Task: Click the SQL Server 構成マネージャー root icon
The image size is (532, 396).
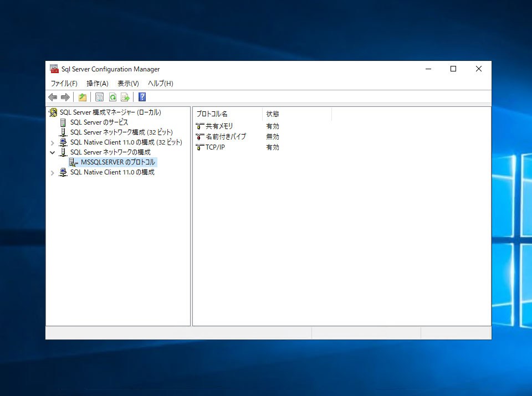Action: click(x=53, y=112)
